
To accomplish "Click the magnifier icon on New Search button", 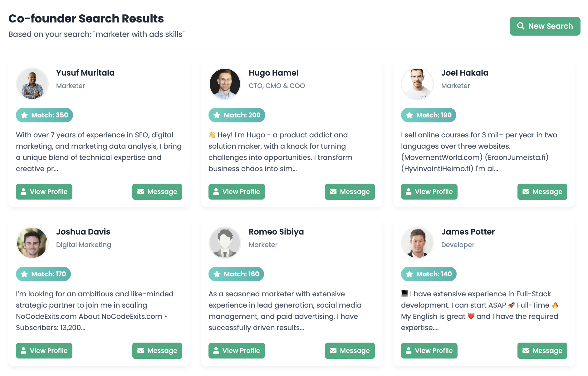I will 521,26.
